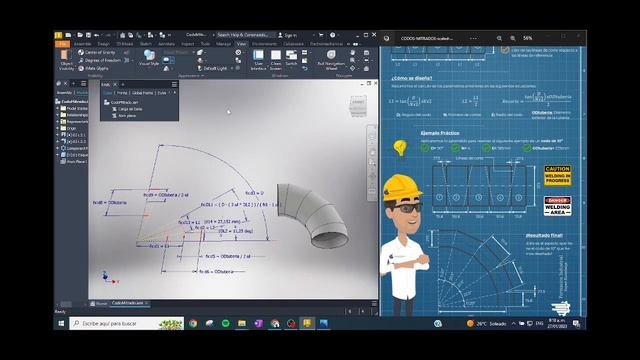Select the Work Plane1 tree item

coord(74,162)
